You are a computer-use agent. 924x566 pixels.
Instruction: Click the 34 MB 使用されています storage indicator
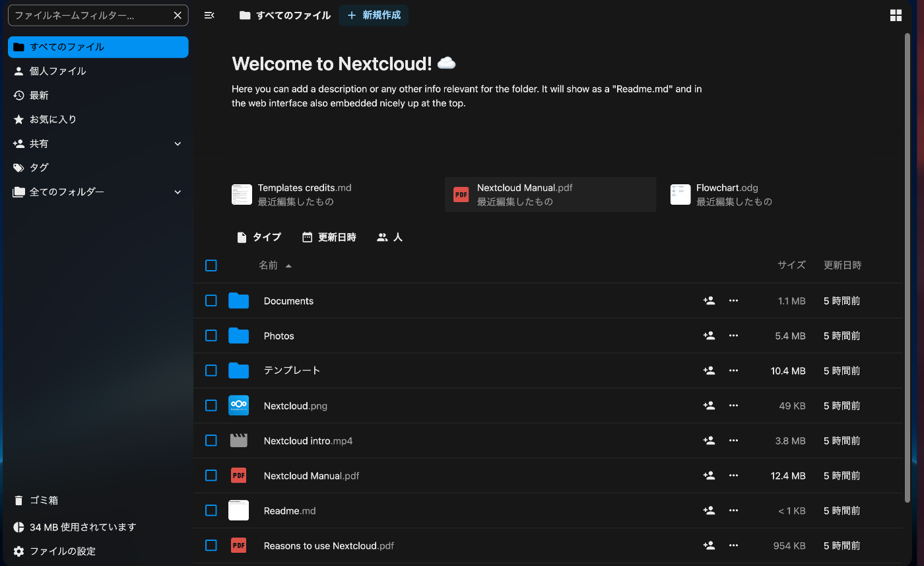click(x=98, y=527)
